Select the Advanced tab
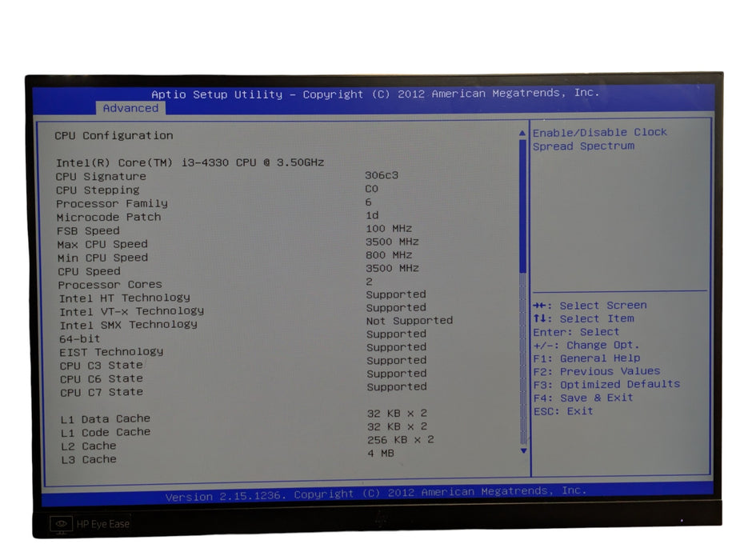The image size is (744, 560). tap(130, 108)
